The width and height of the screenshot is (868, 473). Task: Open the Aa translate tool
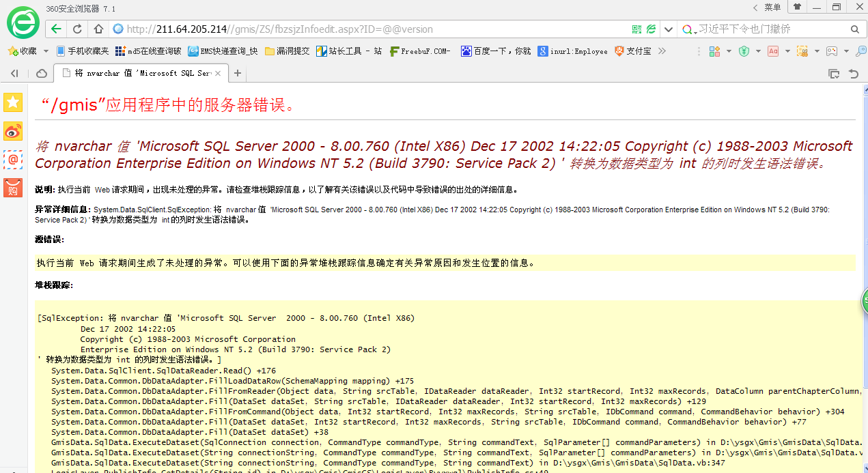coord(773,51)
